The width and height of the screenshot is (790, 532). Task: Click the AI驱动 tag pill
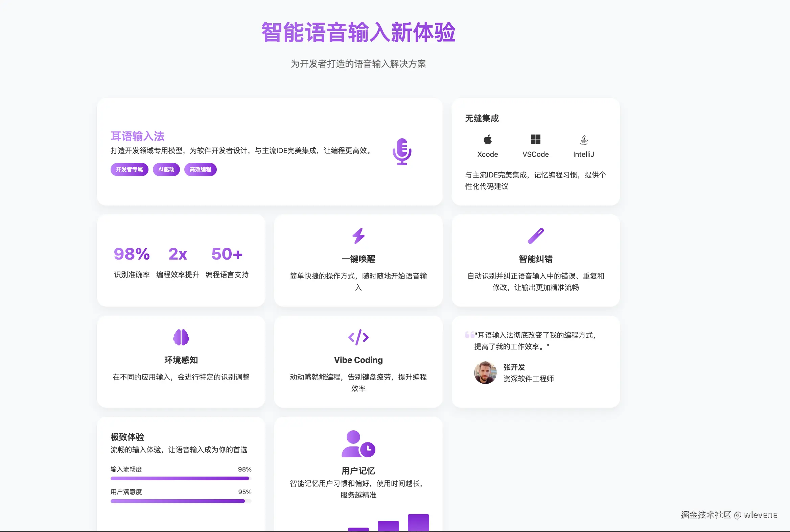coord(166,169)
